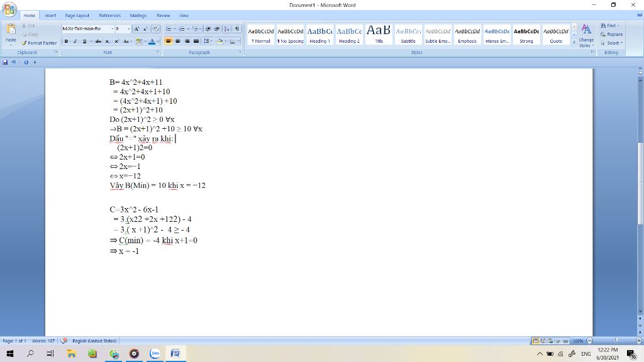Click English (United States) language status
This screenshot has height=362, width=644.
94,341
